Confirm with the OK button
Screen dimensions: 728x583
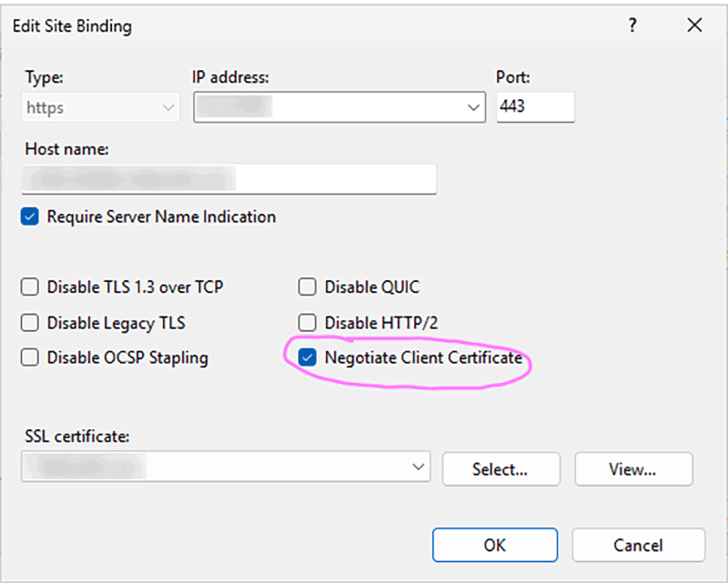[495, 545]
